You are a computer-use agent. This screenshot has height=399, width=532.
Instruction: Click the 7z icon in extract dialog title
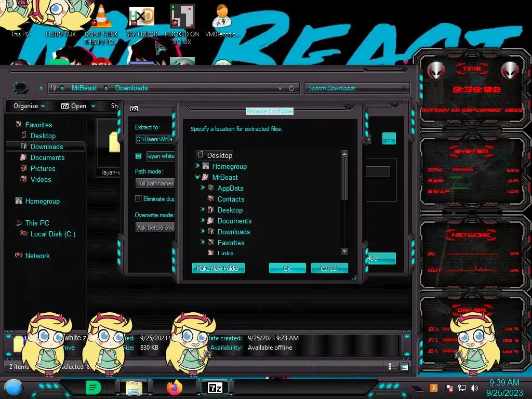tap(134, 109)
